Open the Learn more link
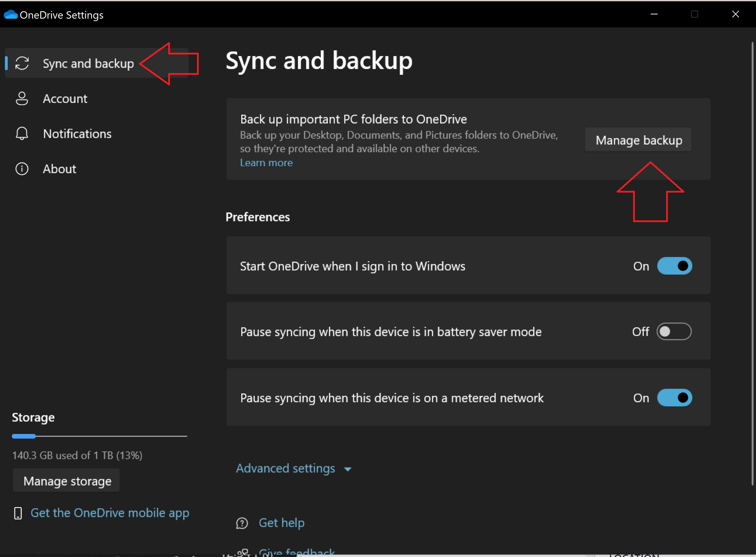Image resolution: width=756 pixels, height=557 pixels. [266, 163]
